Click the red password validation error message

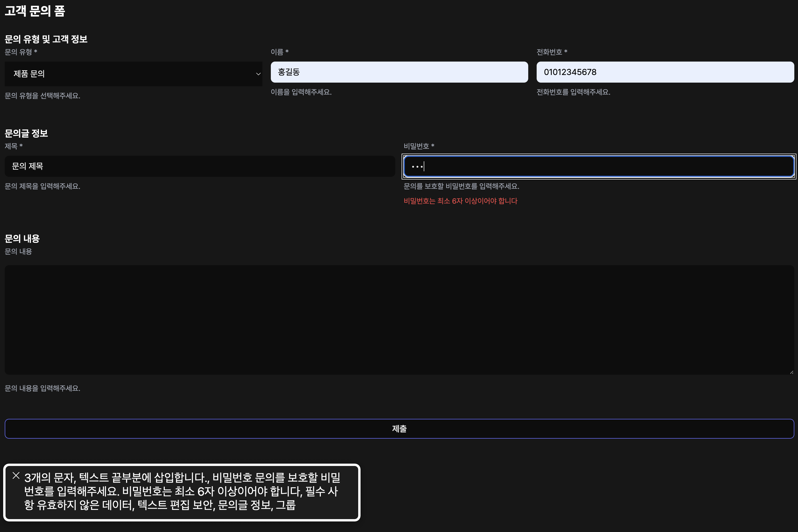point(460,201)
